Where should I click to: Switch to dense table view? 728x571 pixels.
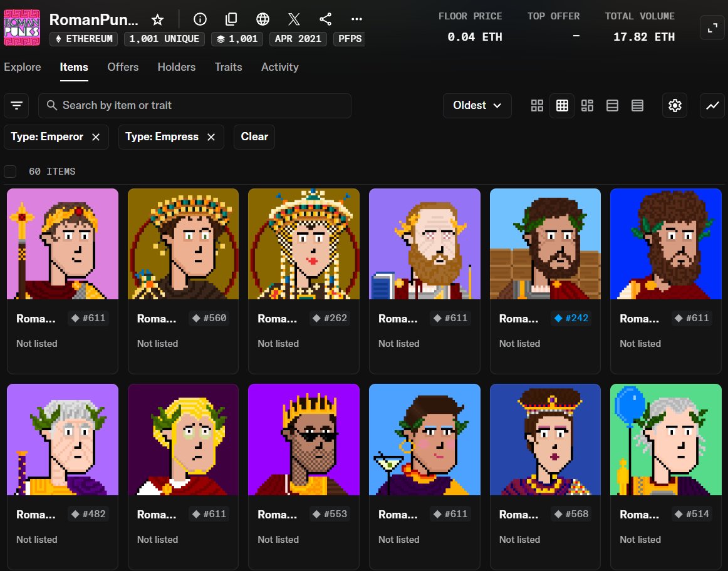pos(637,106)
